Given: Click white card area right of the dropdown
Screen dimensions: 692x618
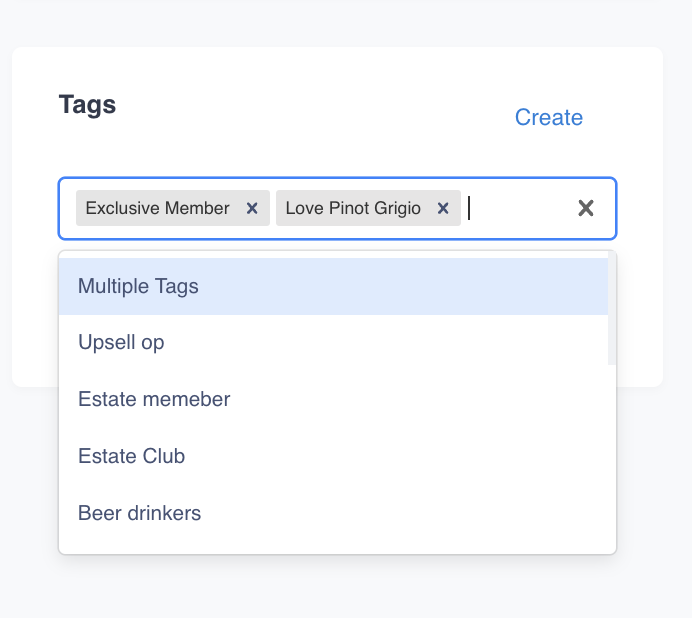Looking at the screenshot, I should click(x=640, y=320).
